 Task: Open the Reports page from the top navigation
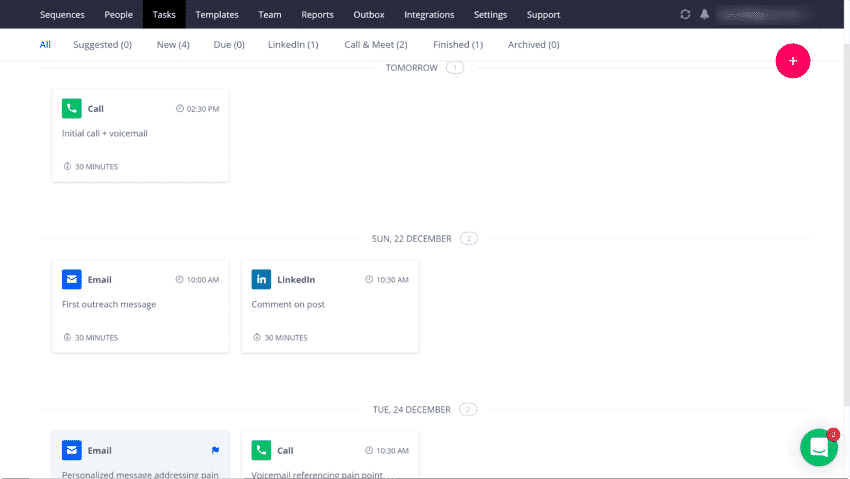pyautogui.click(x=317, y=15)
